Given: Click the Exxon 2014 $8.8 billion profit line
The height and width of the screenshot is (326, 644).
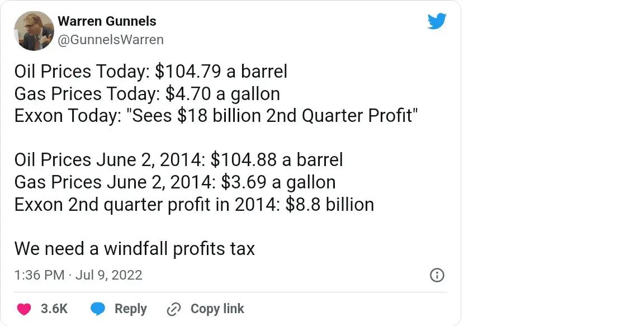Looking at the screenshot, I should [194, 205].
